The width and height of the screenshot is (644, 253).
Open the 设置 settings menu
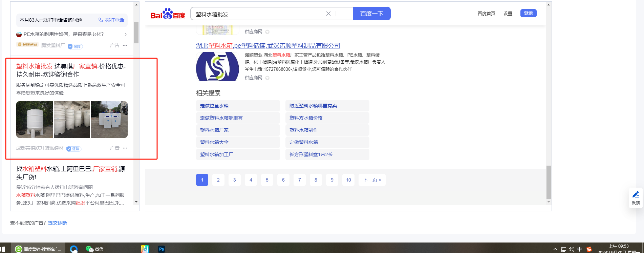[508, 14]
